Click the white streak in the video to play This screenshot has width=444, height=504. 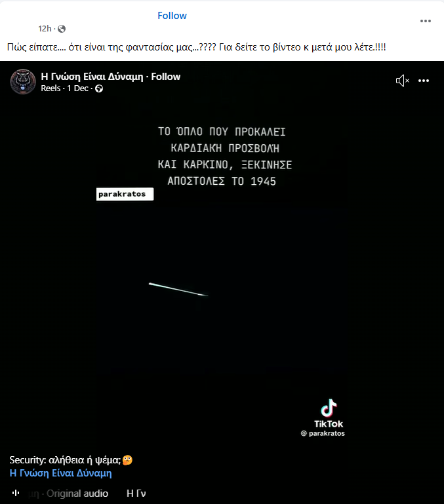(x=178, y=289)
